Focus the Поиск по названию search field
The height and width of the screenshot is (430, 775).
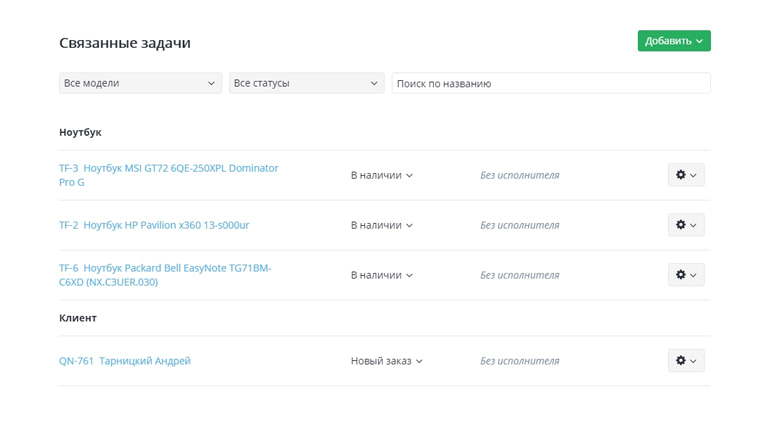pyautogui.click(x=551, y=83)
